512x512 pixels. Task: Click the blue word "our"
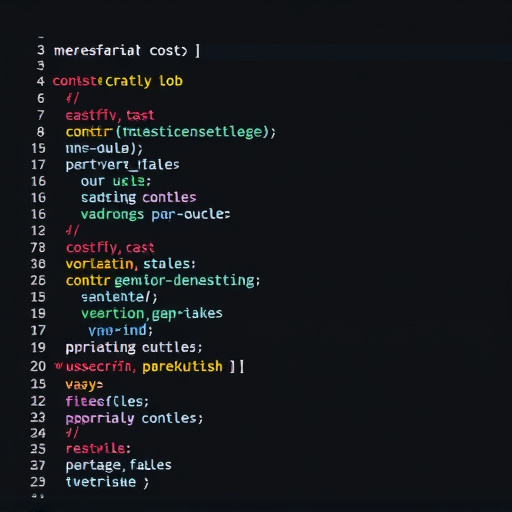93,181
